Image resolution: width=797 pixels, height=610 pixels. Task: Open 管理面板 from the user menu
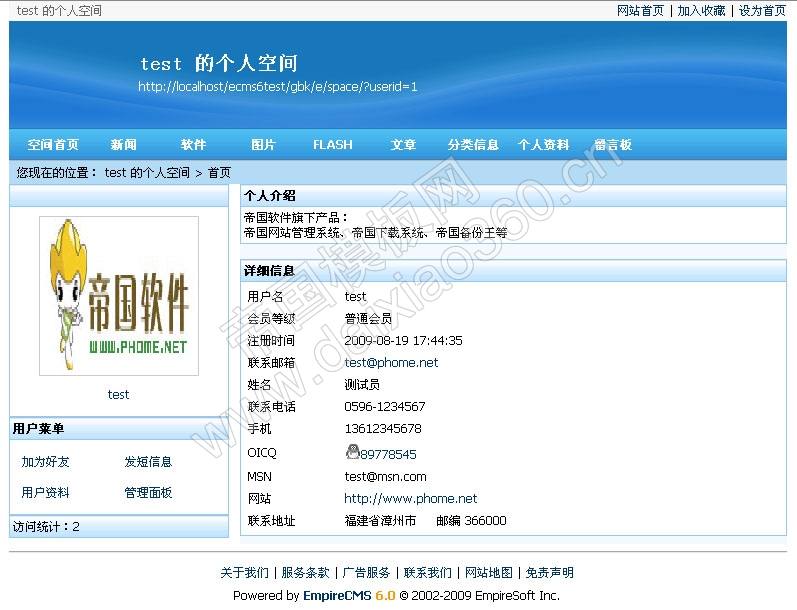tap(148, 493)
